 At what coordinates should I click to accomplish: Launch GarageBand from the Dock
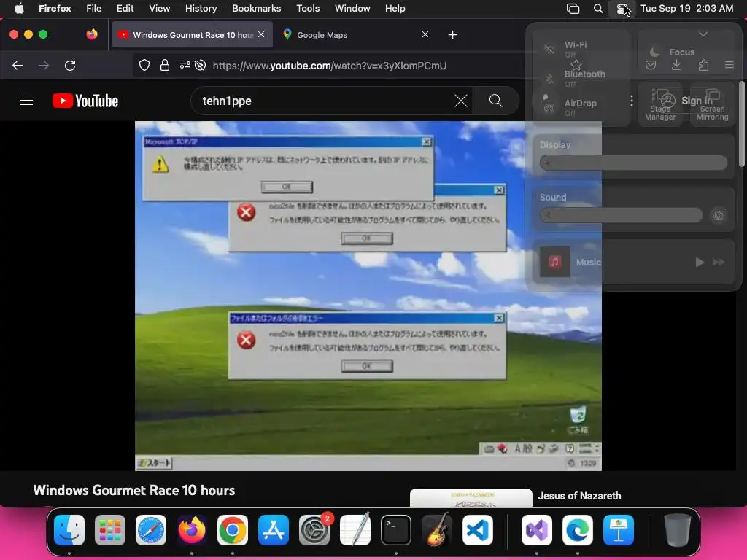[x=437, y=530]
